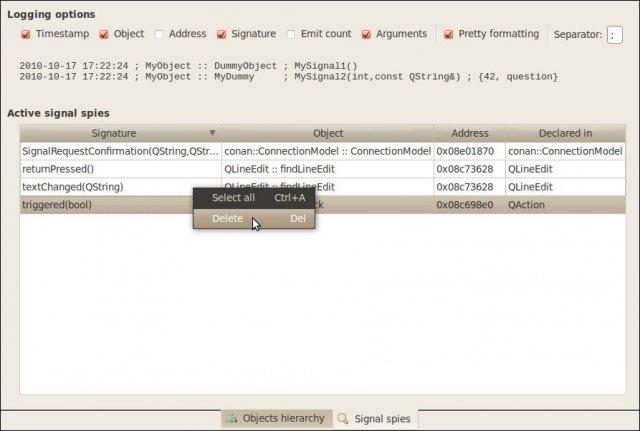
Task: Click the Objects hierarchy tab icon
Action: point(232,418)
